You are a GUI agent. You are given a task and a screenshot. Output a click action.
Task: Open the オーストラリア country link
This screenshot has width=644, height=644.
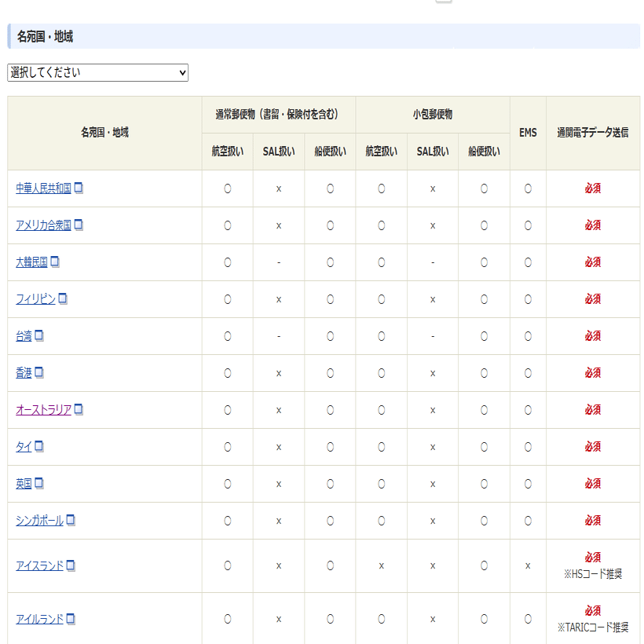(x=43, y=409)
